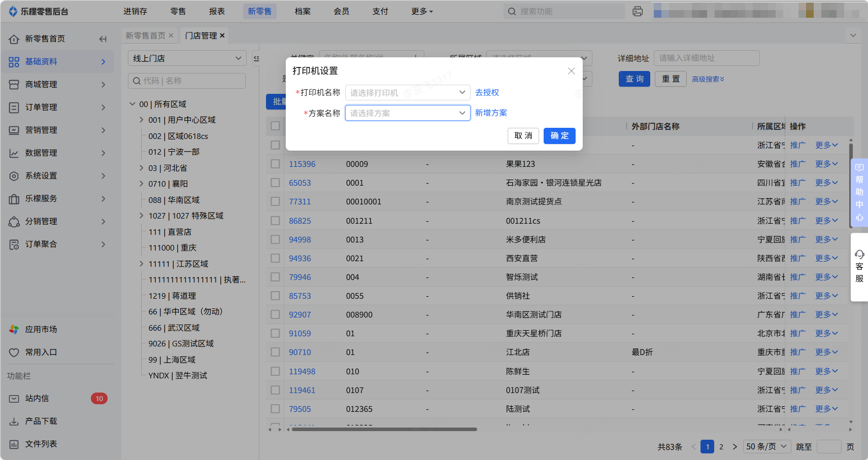Close the 打印机设置 dialog with X

571,71
